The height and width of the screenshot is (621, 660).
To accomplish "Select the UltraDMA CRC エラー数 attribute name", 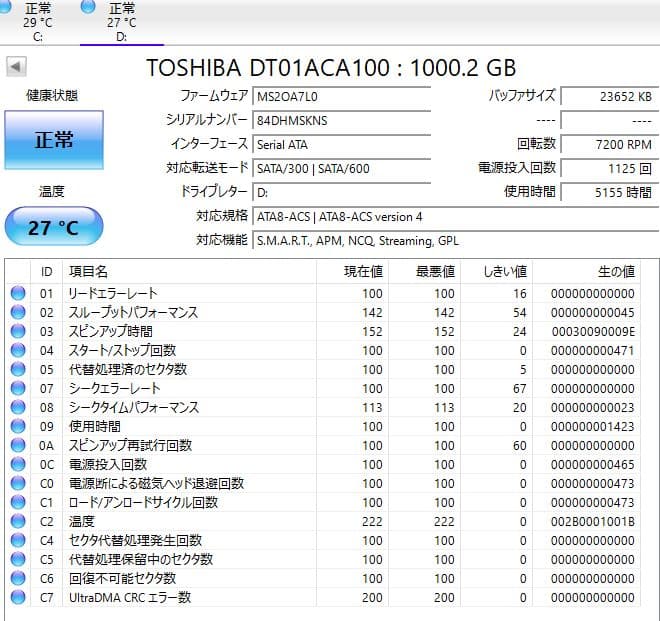I will click(x=130, y=597).
